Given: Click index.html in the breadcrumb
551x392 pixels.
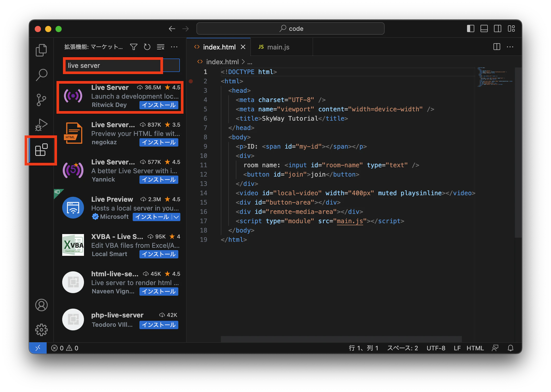Looking at the screenshot, I should coord(222,62).
